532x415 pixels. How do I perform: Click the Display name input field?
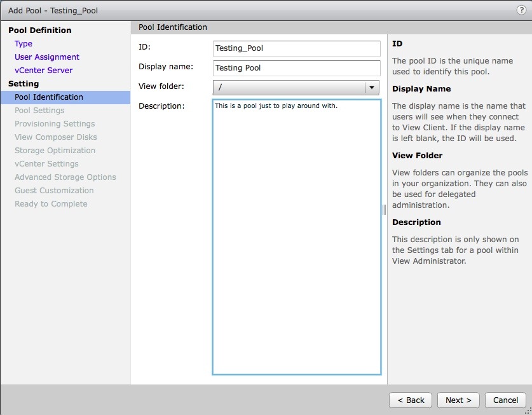coord(296,68)
